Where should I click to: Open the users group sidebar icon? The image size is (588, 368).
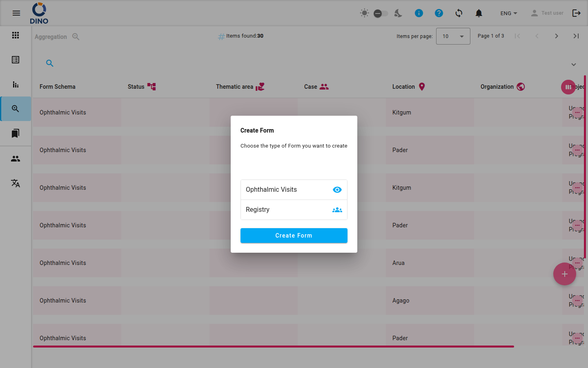[16, 159]
